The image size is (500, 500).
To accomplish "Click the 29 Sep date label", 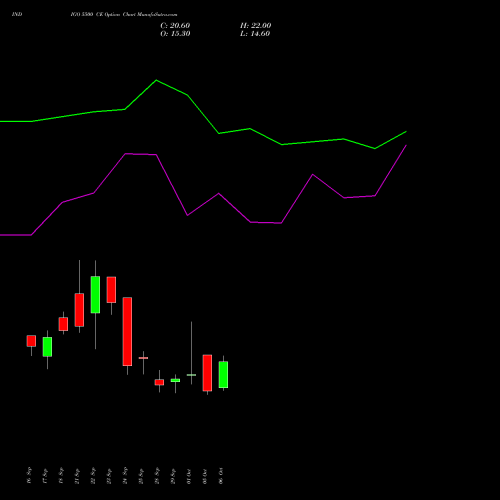I will 173,475.
